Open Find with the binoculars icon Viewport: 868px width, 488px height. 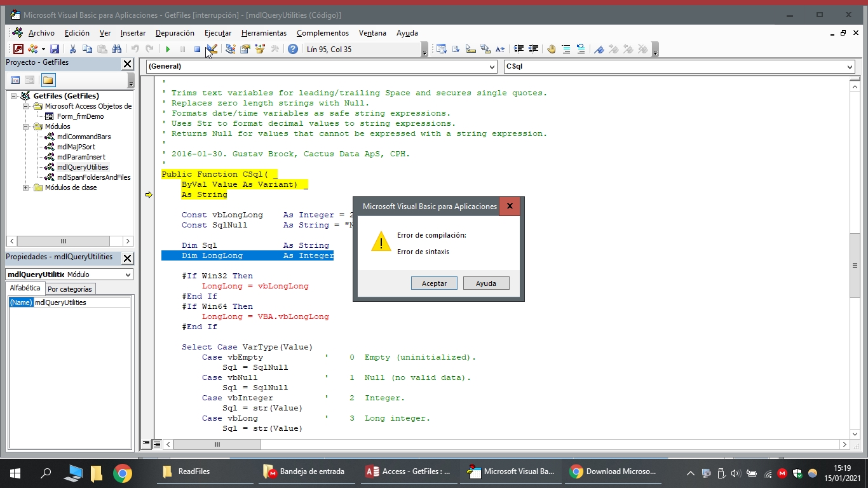click(x=116, y=49)
